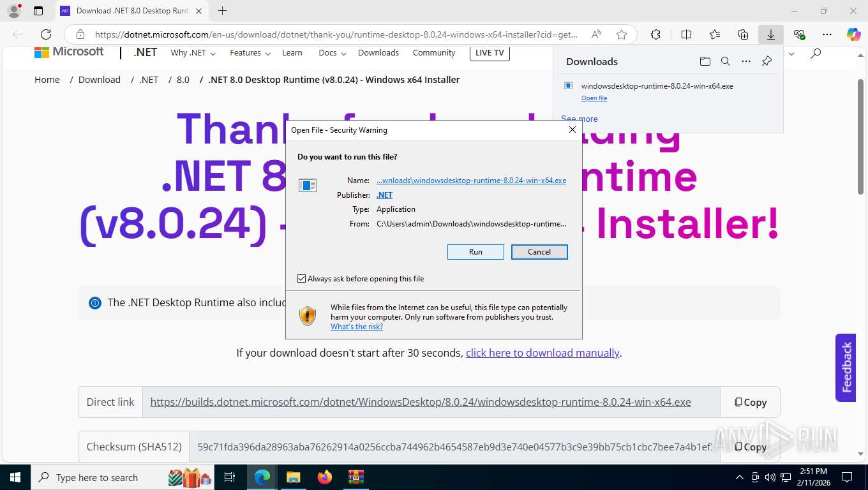The width and height of the screenshot is (868, 490).
Task: Open the Learn menu item
Action: [292, 53]
